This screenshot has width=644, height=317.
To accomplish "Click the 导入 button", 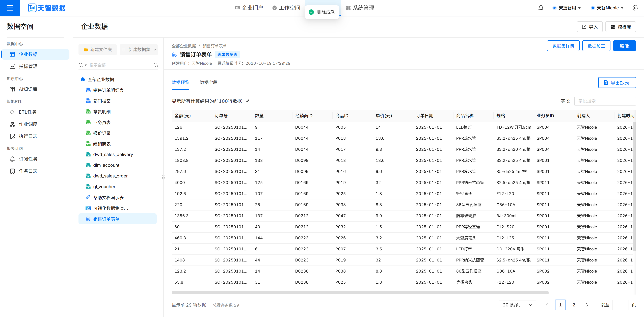I will [x=589, y=27].
